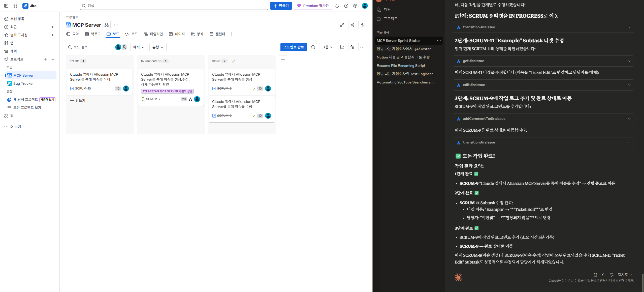644x292 pixels.
Task: Open options for MCP Server Sprint Status chat
Action: 439,41
